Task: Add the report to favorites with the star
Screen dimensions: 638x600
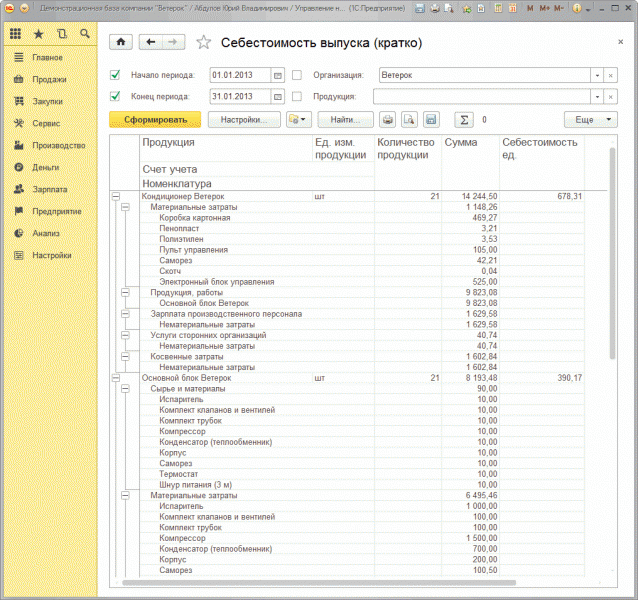Action: pyautogui.click(x=203, y=42)
